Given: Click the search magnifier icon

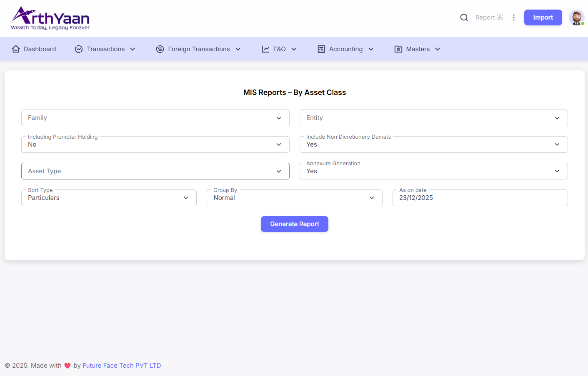Looking at the screenshot, I should tap(464, 17).
